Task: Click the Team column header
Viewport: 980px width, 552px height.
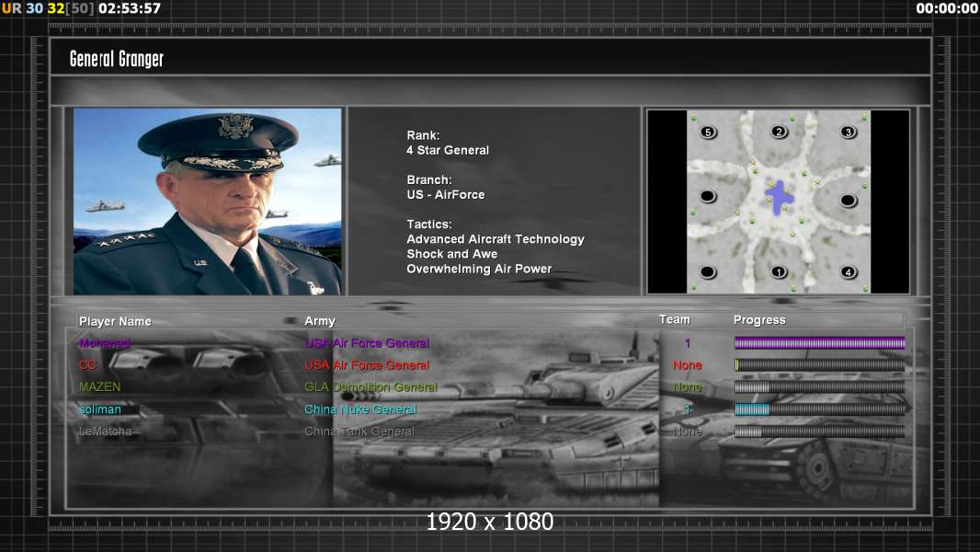Action: point(675,319)
